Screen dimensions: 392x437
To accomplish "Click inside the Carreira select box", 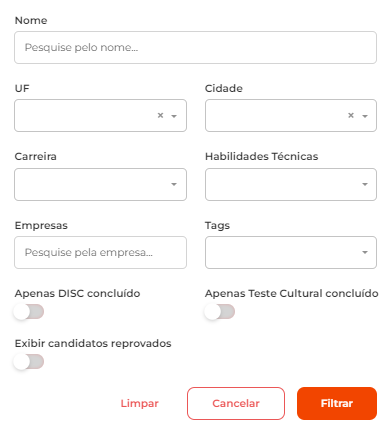I will tap(92, 184).
